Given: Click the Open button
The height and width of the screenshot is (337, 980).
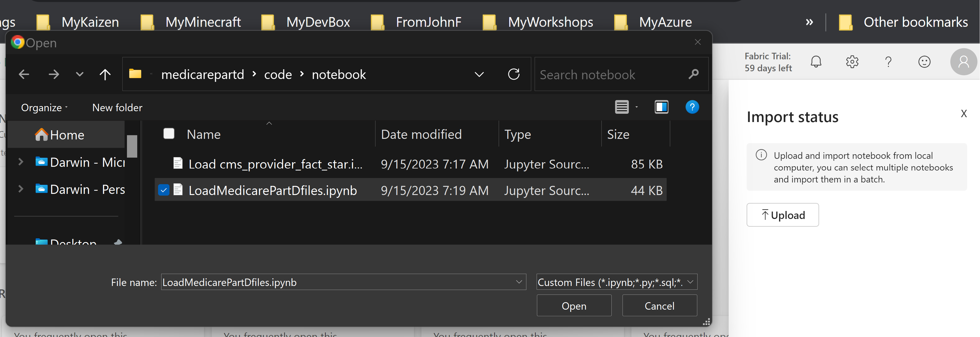Looking at the screenshot, I should pos(574,305).
